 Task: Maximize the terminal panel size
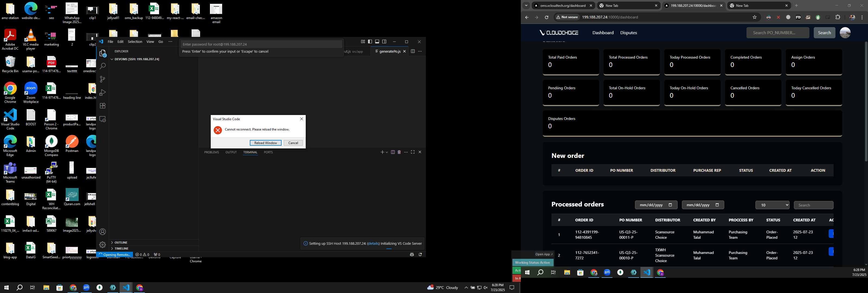(x=413, y=152)
